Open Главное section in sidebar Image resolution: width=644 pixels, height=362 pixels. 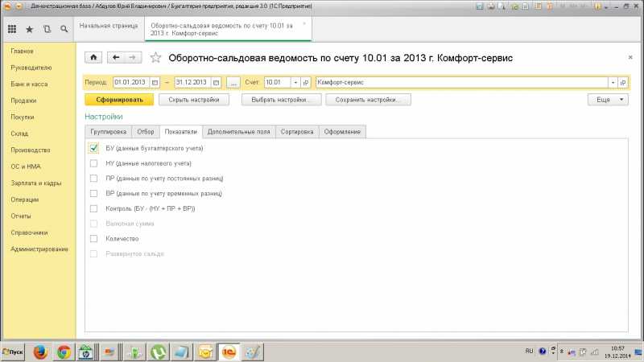tap(23, 51)
